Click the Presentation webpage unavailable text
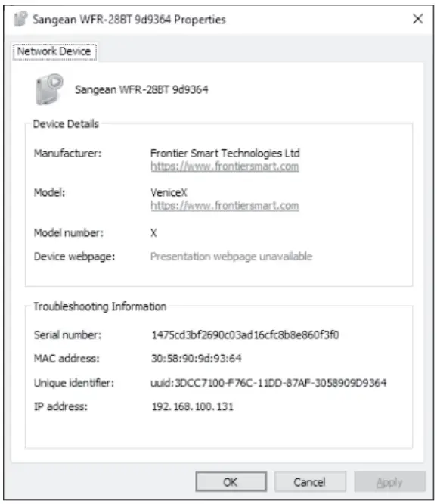 coord(231,257)
